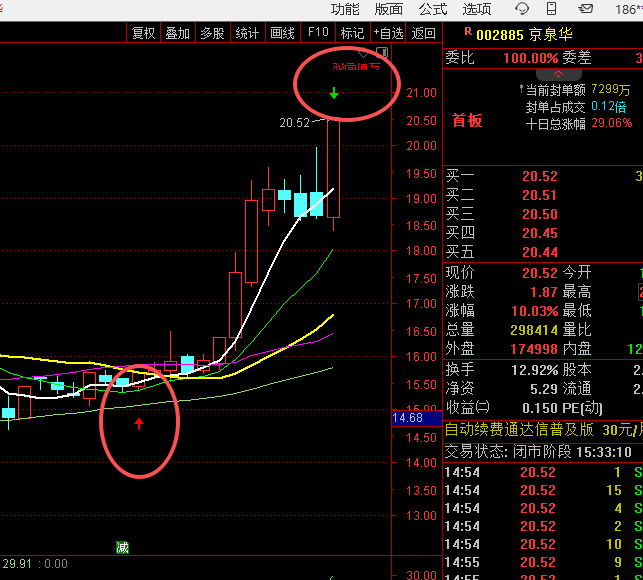
Task: Click the 当前封单额 value 7299万
Action: tap(611, 89)
